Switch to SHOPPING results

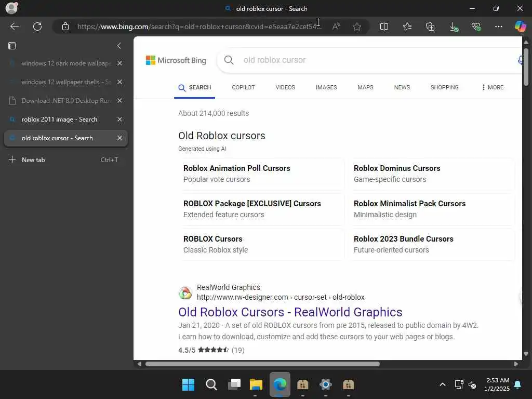pyautogui.click(x=444, y=87)
